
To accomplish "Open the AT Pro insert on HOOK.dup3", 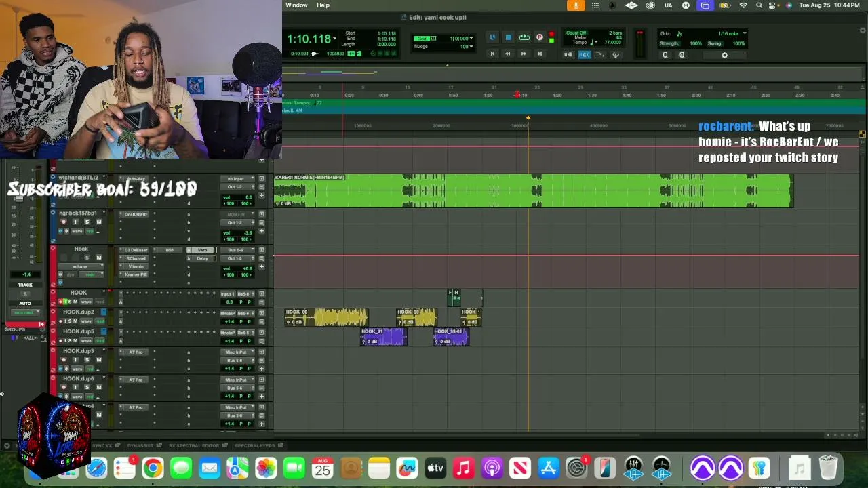I will [135, 352].
